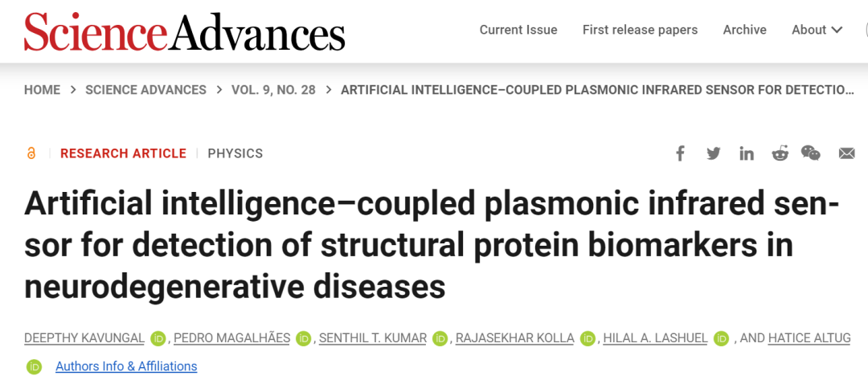Image resolution: width=868 pixels, height=392 pixels.
Task: Share article via email envelope icon
Action: click(846, 153)
